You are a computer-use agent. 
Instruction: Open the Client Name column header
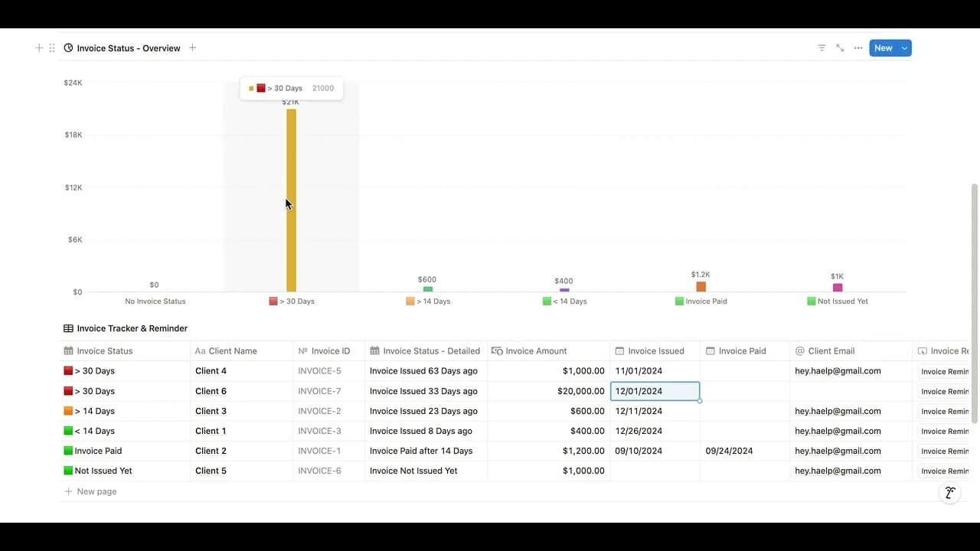242,351
